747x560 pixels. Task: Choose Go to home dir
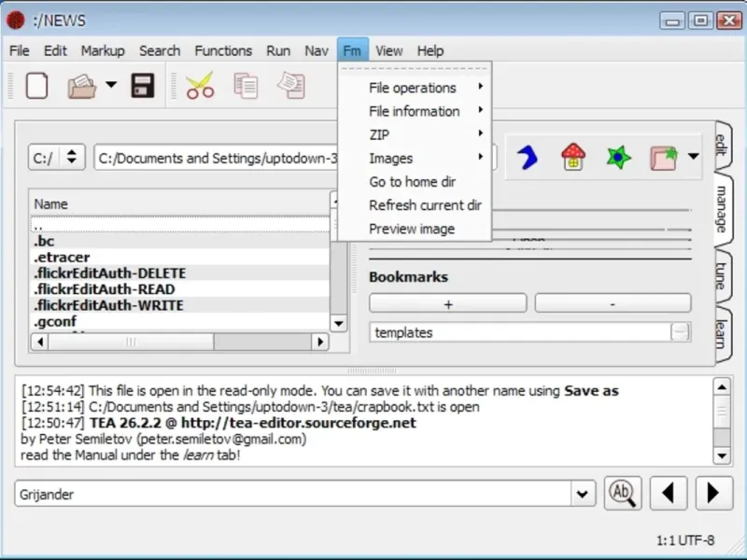click(x=415, y=181)
